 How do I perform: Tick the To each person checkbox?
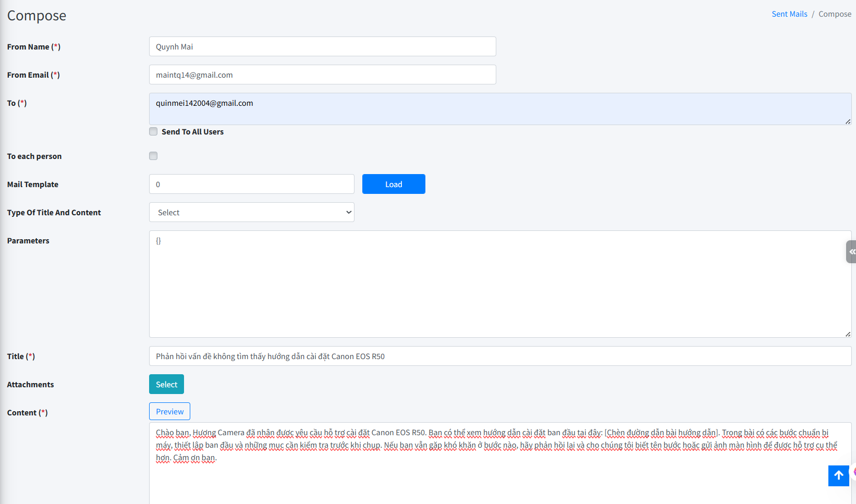(153, 156)
